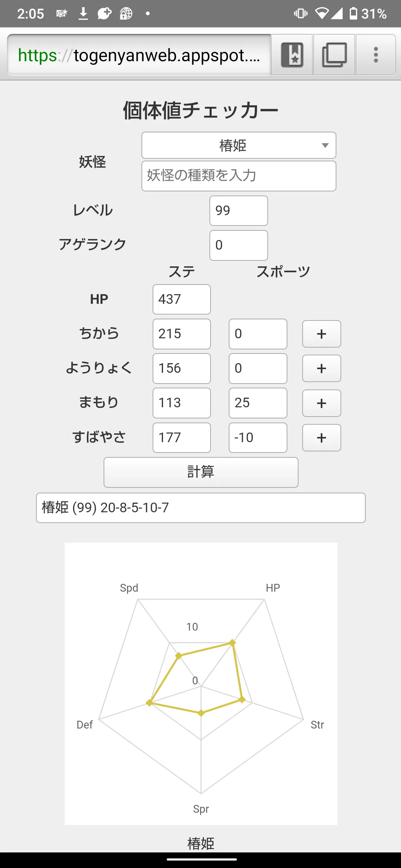
Task: Tap the plus button for すばやさ
Action: click(x=322, y=438)
